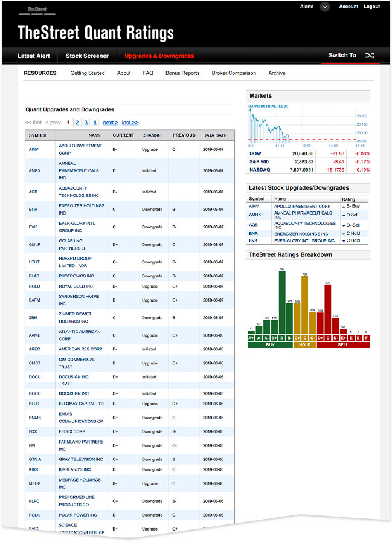392x542 pixels.
Task: Open the Alerts dropdown chevron
Action: [x=324, y=7]
